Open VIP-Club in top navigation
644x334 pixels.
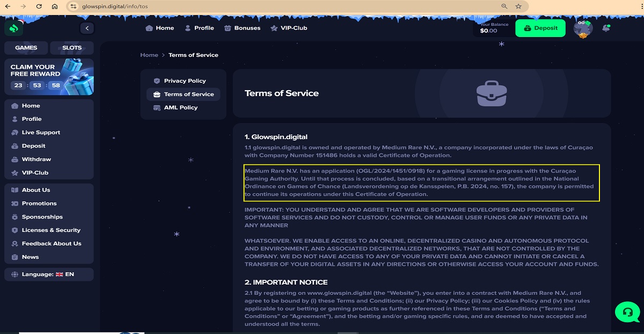[289, 28]
